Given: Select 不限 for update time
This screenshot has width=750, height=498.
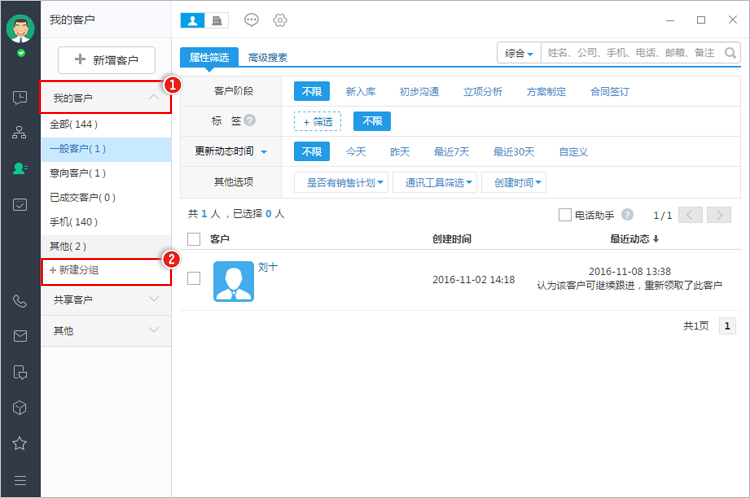Looking at the screenshot, I should point(312,152).
